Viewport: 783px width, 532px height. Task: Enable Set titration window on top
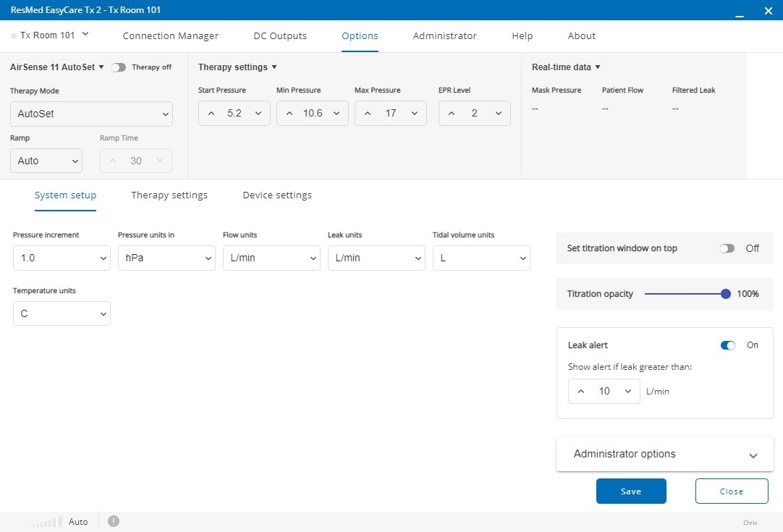727,248
